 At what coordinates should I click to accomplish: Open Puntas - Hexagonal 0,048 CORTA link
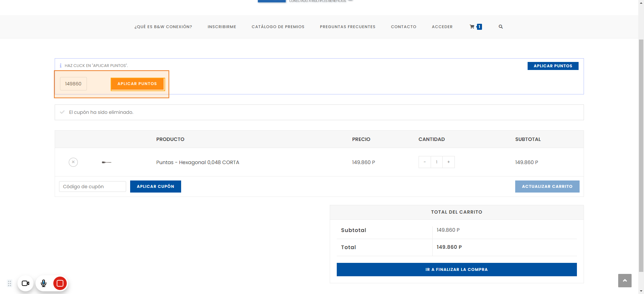(x=198, y=162)
